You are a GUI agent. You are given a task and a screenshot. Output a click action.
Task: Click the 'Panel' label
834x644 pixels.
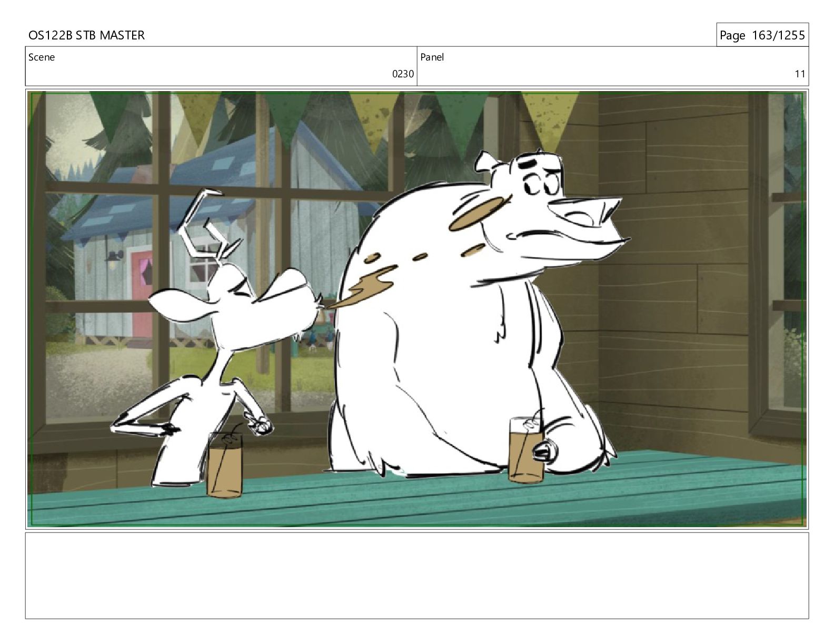pos(432,57)
